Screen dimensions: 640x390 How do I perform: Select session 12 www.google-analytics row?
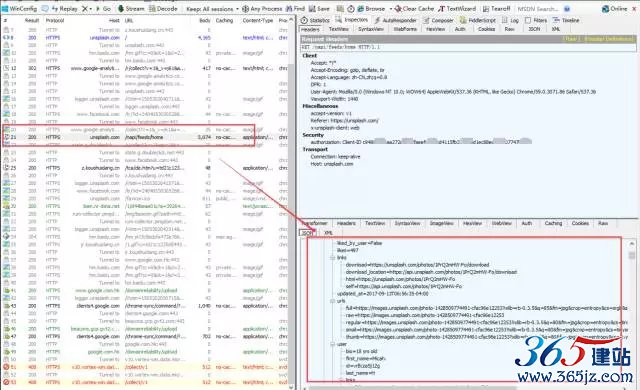tap(145, 68)
